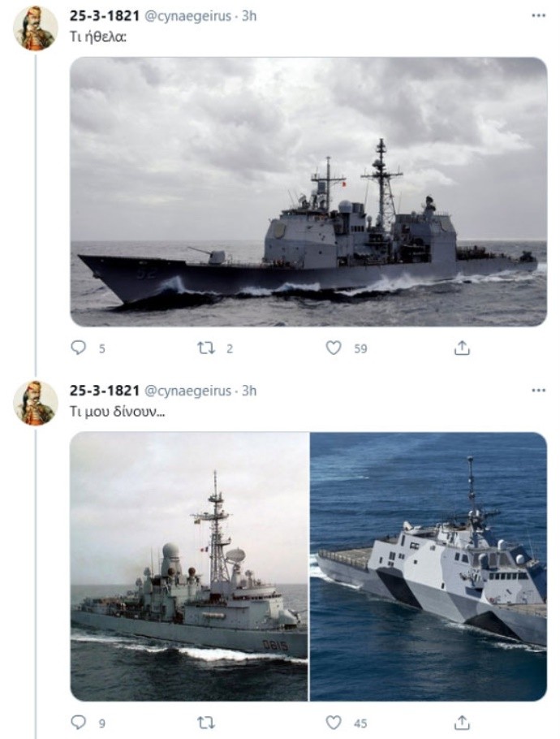560x739 pixels.
Task: Retweet the "Τι μου δίνουν..." tweet
Action: [206, 723]
